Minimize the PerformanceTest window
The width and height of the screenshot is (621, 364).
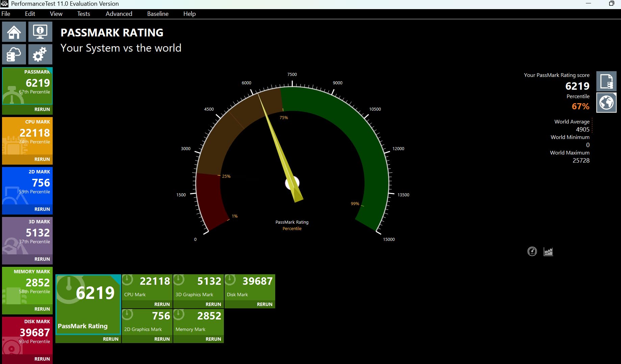(x=588, y=3)
